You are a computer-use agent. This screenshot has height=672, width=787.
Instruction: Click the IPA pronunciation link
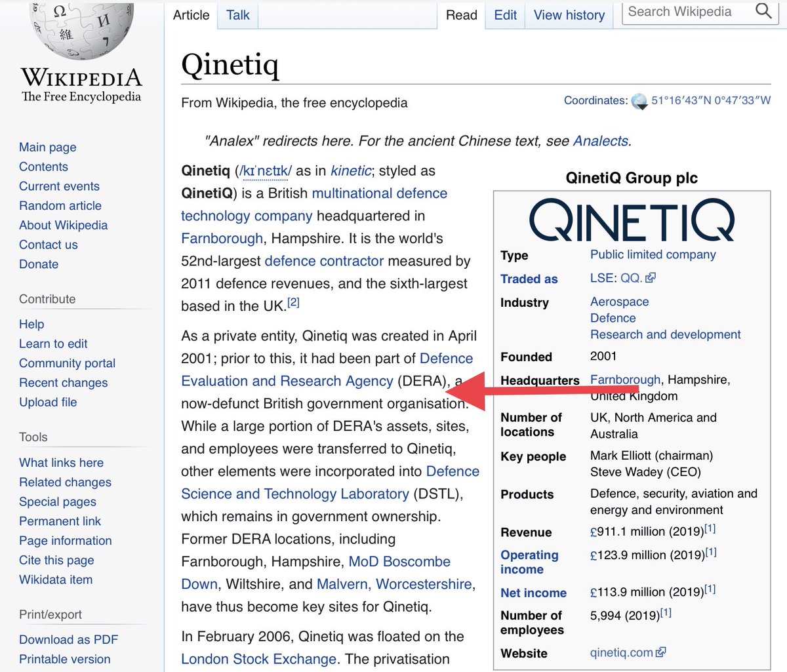click(x=266, y=171)
